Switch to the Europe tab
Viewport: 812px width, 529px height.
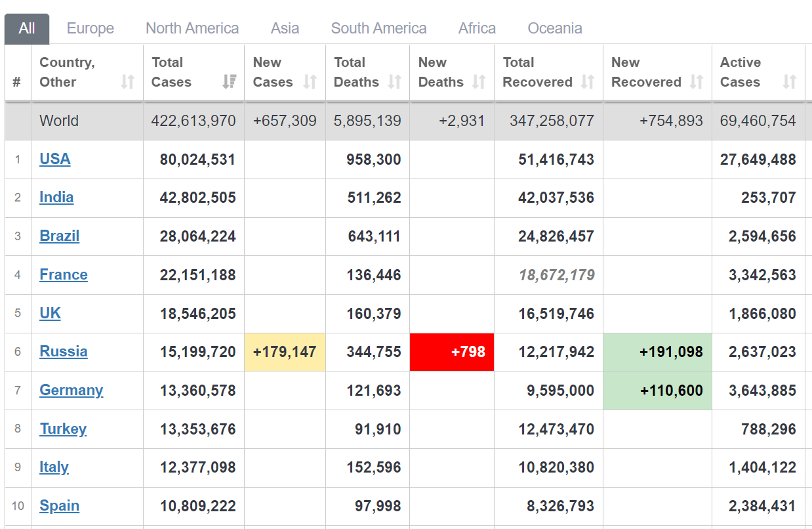pos(91,29)
